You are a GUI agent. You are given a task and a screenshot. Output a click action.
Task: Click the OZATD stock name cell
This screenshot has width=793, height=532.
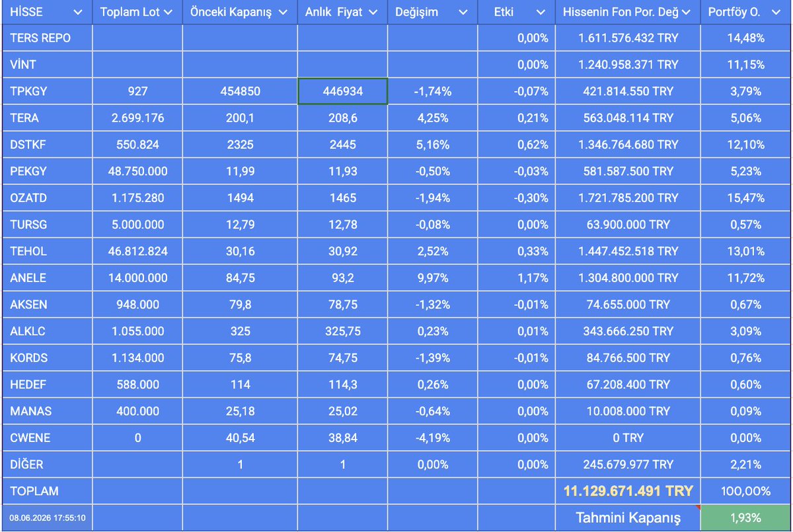(46, 198)
